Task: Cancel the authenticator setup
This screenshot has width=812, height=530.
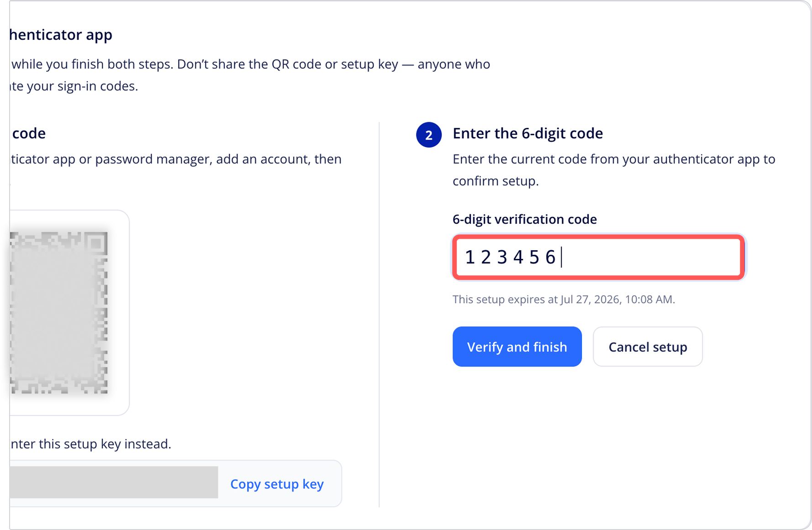Action: point(648,346)
